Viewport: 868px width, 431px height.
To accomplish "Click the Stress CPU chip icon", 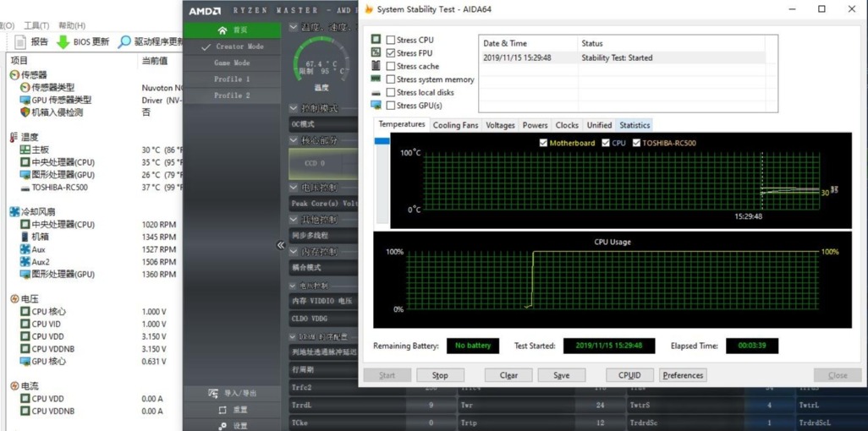I will pos(376,39).
